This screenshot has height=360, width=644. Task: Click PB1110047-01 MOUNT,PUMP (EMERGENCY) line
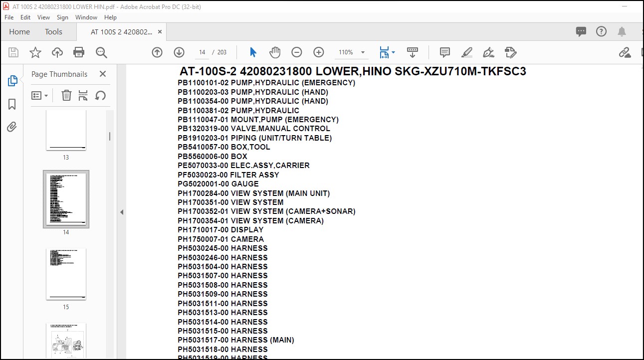(258, 120)
